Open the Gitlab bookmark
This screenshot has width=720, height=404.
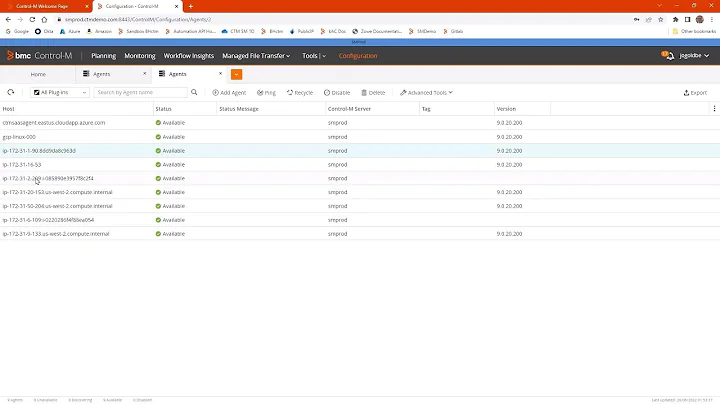[453, 31]
